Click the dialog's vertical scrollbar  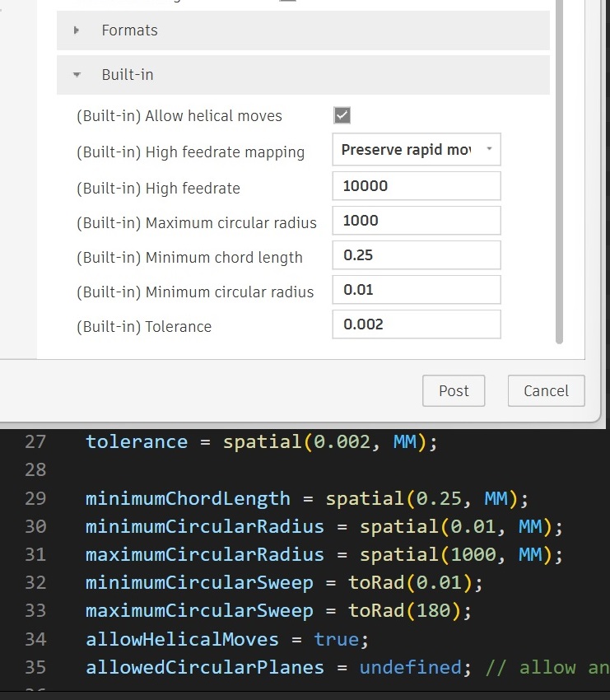point(560,165)
